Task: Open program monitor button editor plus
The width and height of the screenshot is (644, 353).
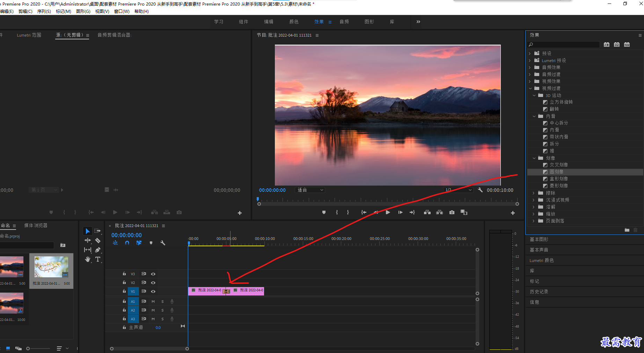Action: pyautogui.click(x=513, y=213)
